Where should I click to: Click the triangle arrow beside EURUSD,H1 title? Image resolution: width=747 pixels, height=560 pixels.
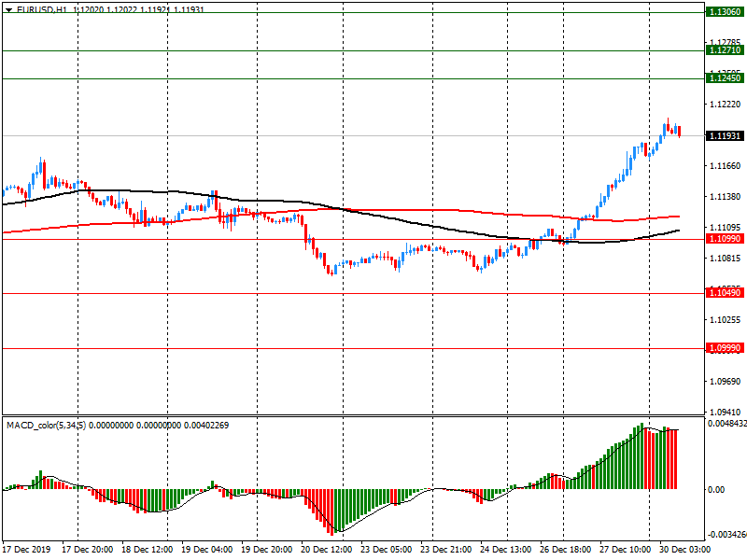pos(7,8)
